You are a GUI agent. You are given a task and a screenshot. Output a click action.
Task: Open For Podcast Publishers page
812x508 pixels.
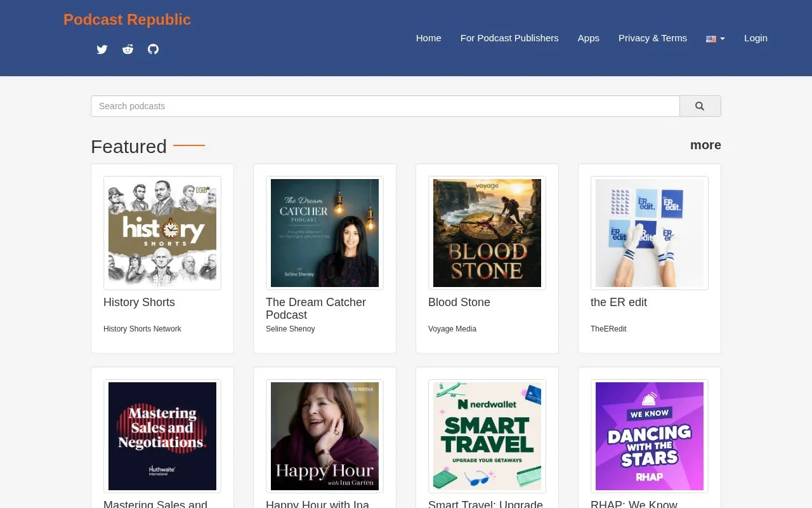[x=509, y=38]
